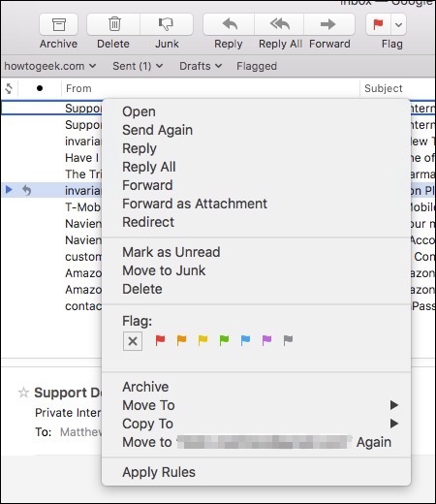This screenshot has width=436, height=504.
Task: Apply the purple flag
Action: click(x=266, y=340)
